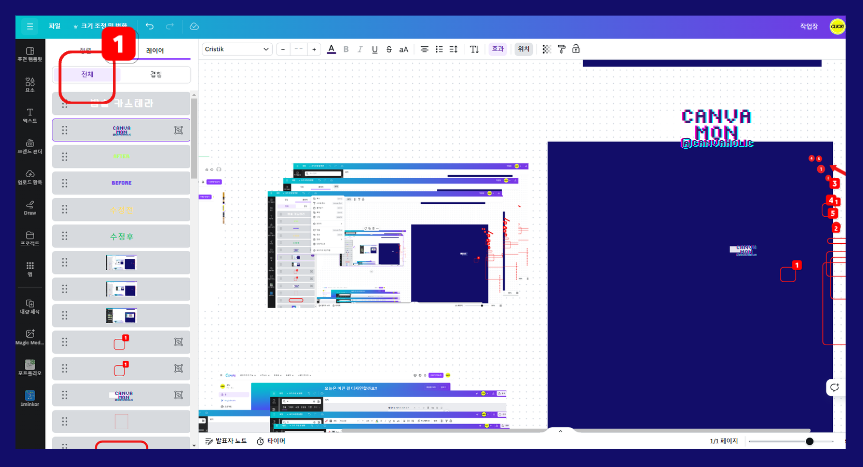Undo the last action

[x=150, y=26]
